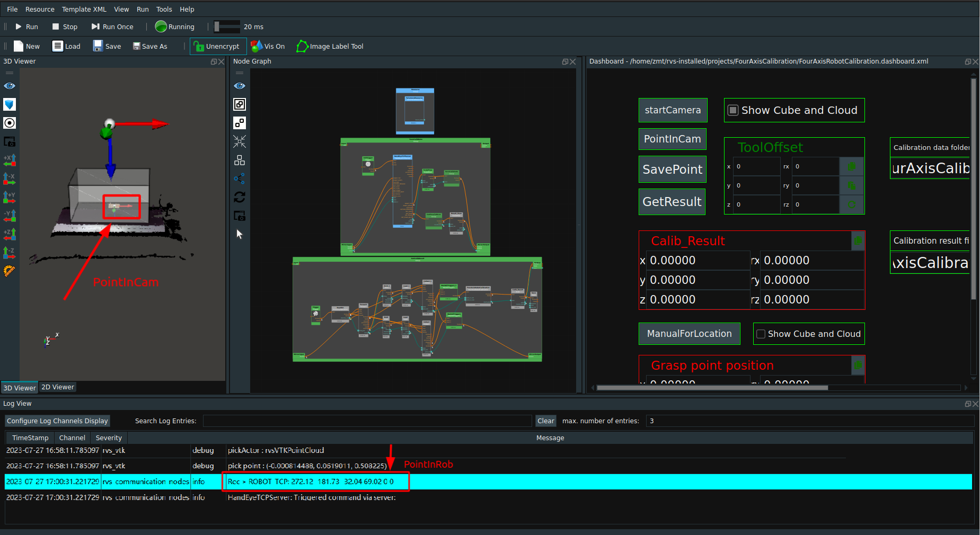Set 3D view to +Z direction
Viewport: 980px width, 535px height.
click(x=10, y=234)
